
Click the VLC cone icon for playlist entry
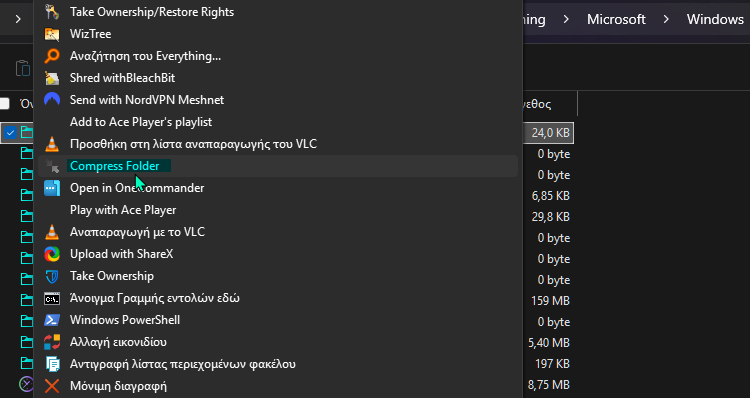52,144
